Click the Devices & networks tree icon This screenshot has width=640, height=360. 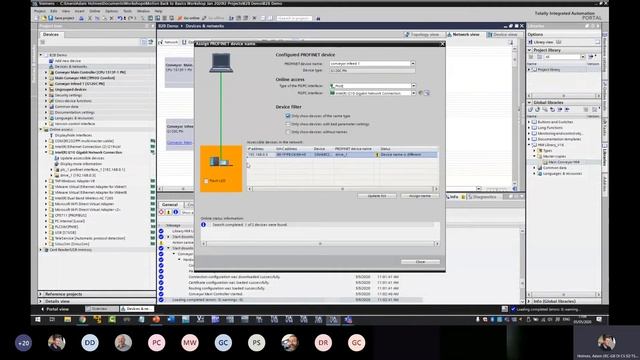click(51, 66)
